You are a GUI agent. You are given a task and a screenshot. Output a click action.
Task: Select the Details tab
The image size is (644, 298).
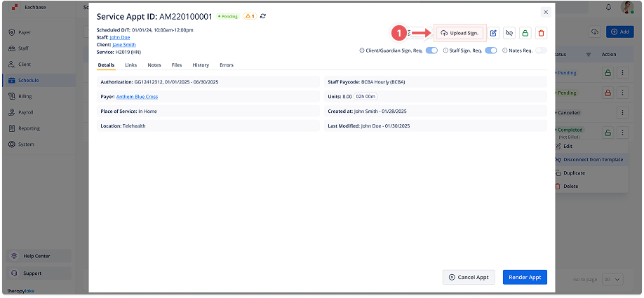(x=106, y=65)
